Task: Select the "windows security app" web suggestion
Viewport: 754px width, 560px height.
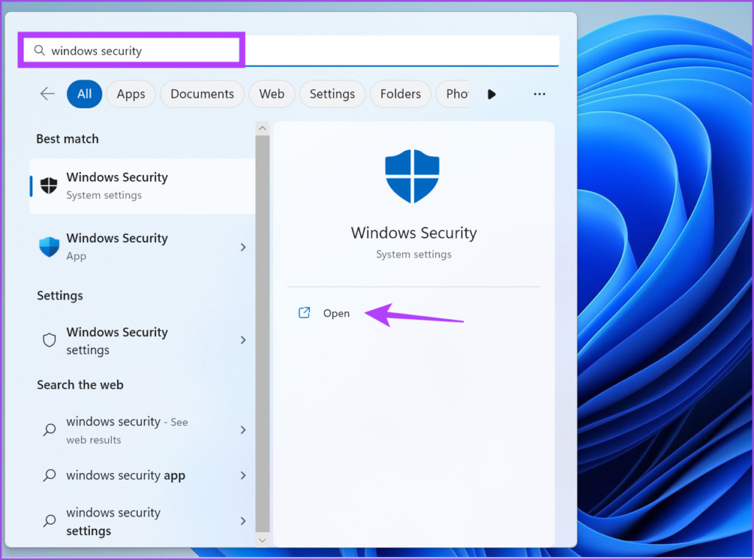Action: pos(142,475)
